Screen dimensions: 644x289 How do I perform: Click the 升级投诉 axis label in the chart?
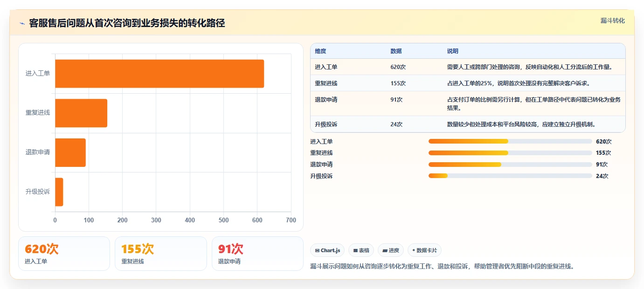38,192
